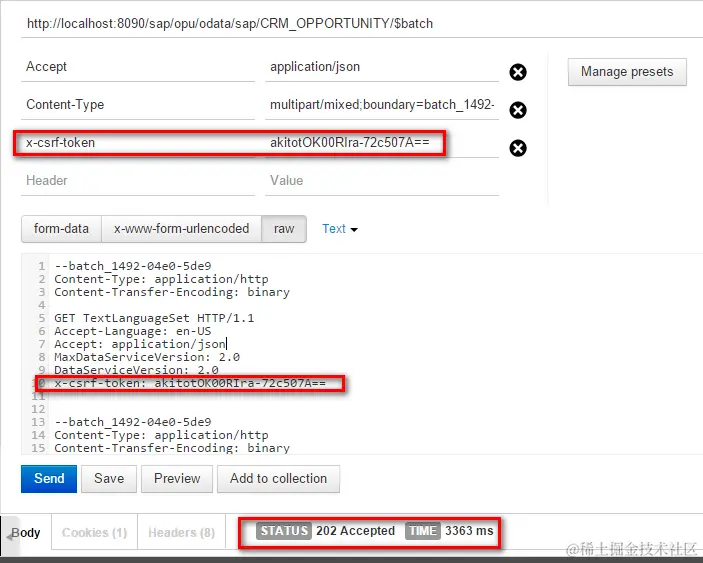
Task: Click the '3363 ms' response time
Action: [469, 531]
